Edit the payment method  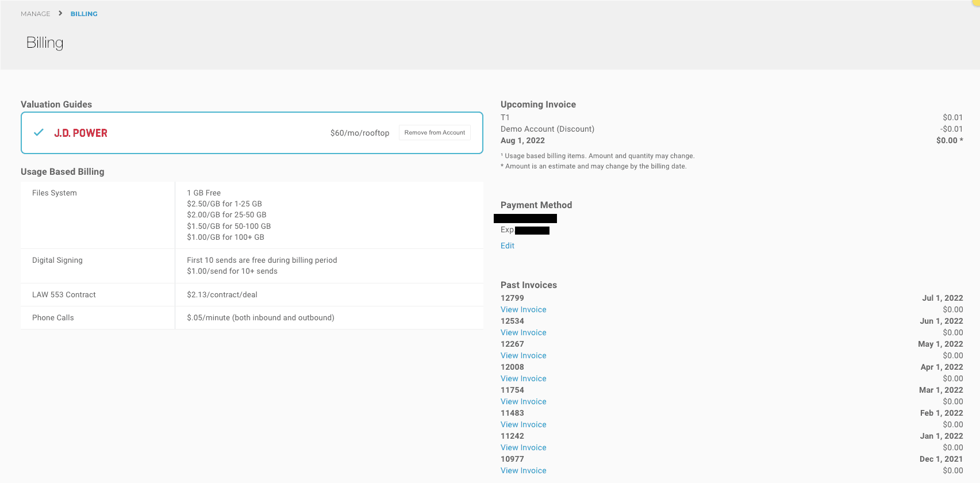point(507,246)
